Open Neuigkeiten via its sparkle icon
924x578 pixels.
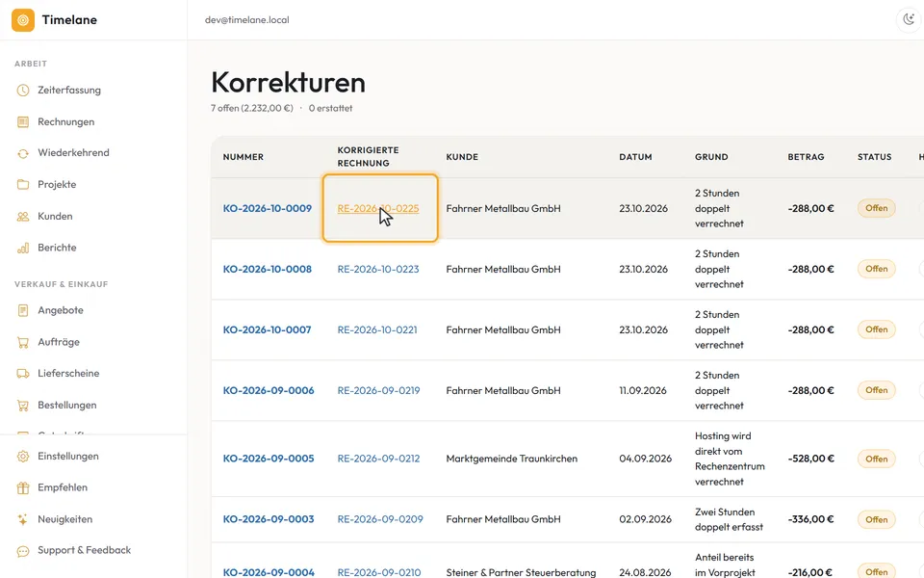(x=23, y=519)
